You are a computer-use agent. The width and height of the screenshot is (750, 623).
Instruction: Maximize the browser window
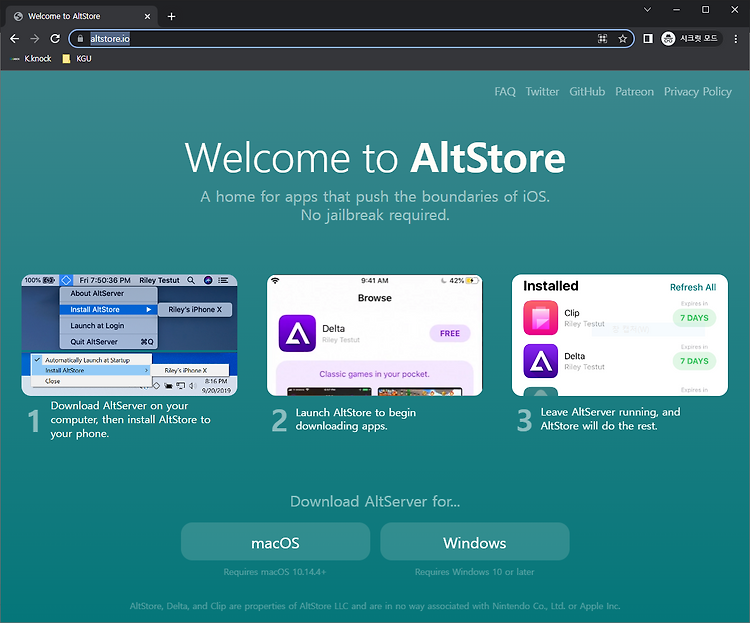706,10
